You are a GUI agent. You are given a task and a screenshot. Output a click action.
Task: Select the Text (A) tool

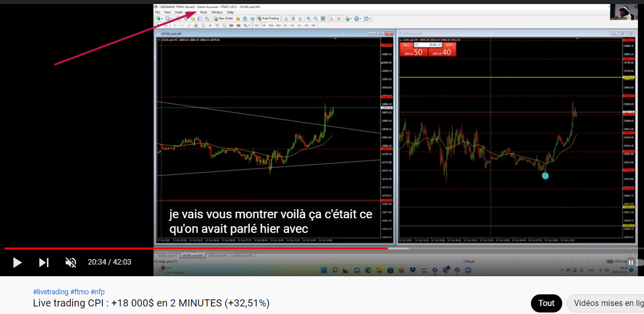click(x=210, y=25)
